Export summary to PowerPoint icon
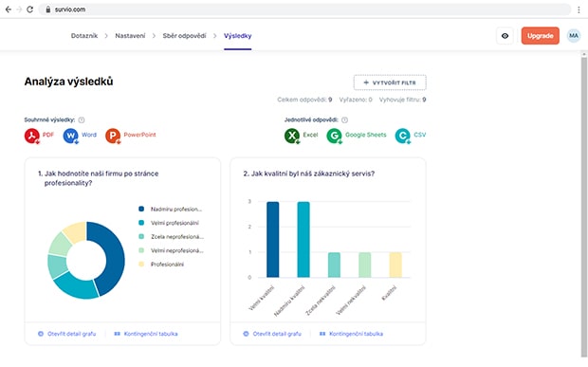This screenshot has width=588, height=367. point(113,136)
